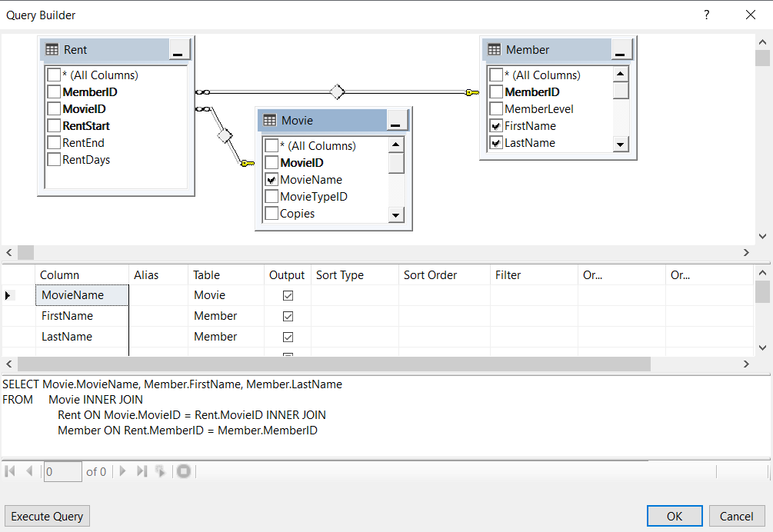Image resolution: width=773 pixels, height=532 pixels.
Task: Minimize the Movie table window
Action: click(396, 120)
